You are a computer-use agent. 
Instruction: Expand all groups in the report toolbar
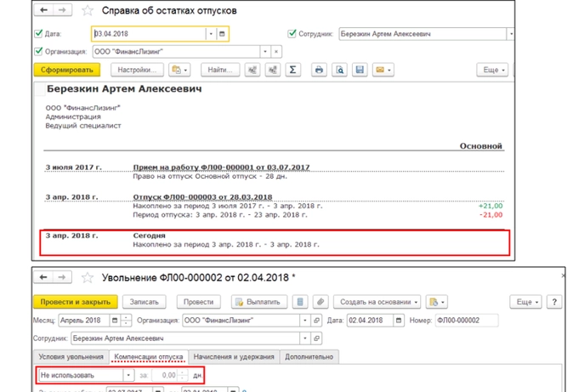[x=273, y=70]
